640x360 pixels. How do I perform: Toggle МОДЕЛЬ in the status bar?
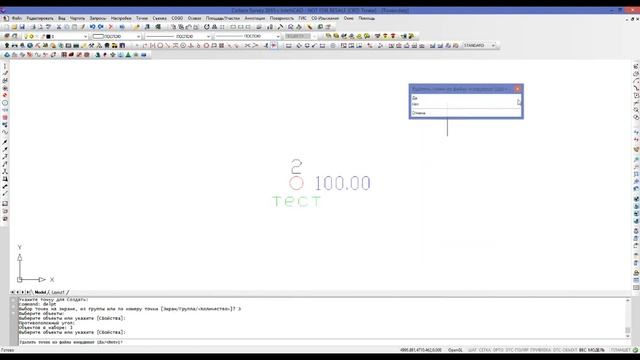coord(596,350)
